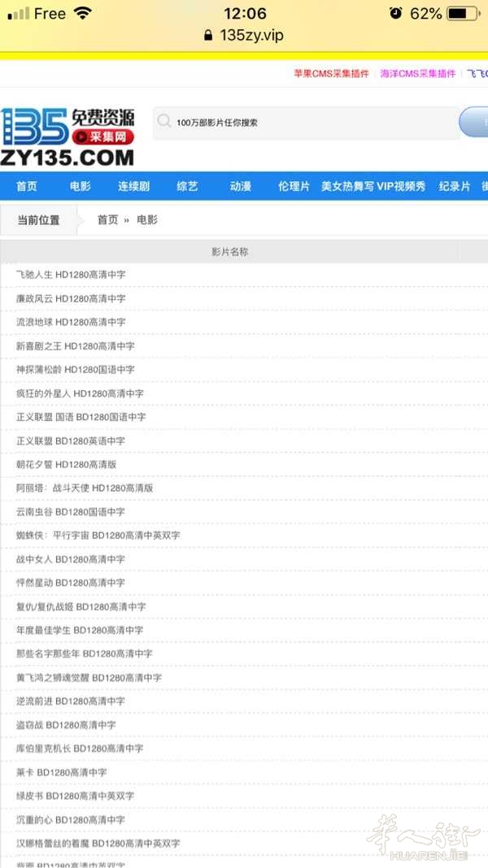Screen dimensions: 488x868
Task: Switch to the 综艺 navigation tab
Action: 187,187
